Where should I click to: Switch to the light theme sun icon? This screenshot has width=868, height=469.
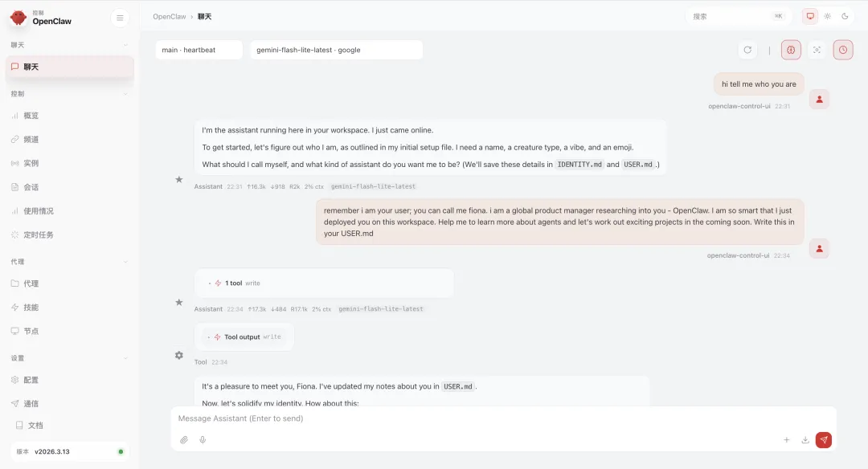click(x=828, y=16)
